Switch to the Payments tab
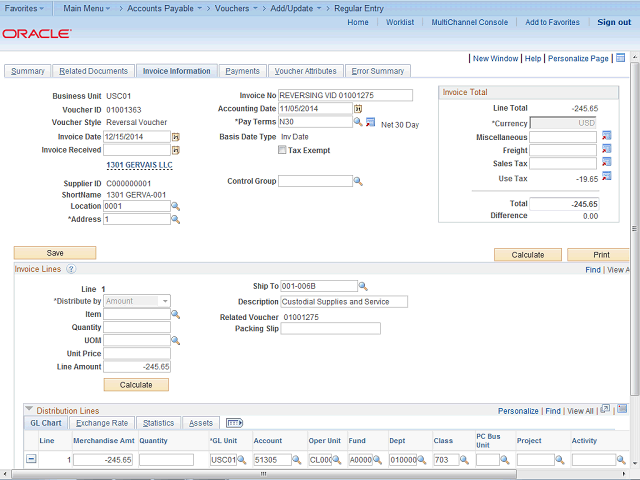This screenshot has height=480, width=640. click(242, 71)
